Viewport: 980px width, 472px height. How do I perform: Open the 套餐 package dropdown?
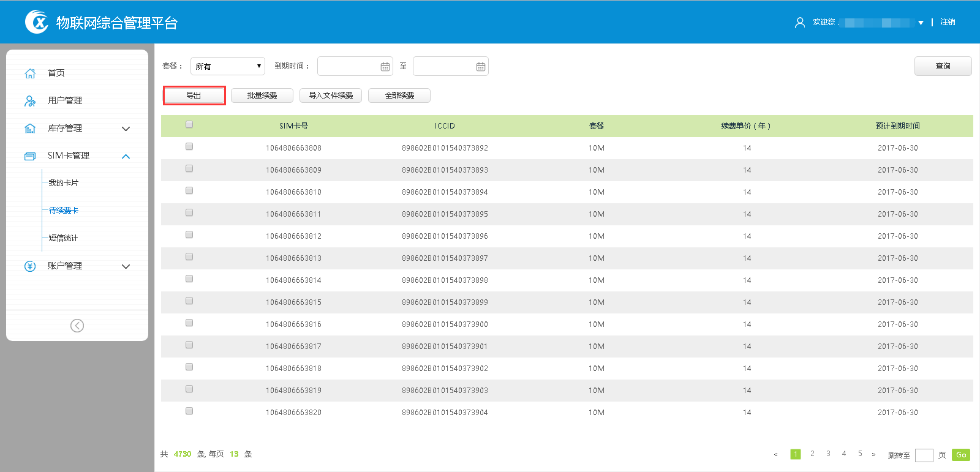click(x=228, y=66)
